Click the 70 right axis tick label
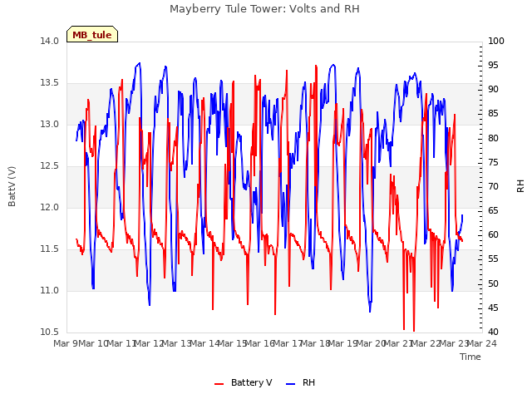The width and height of the screenshot is (532, 399). pos(493,186)
